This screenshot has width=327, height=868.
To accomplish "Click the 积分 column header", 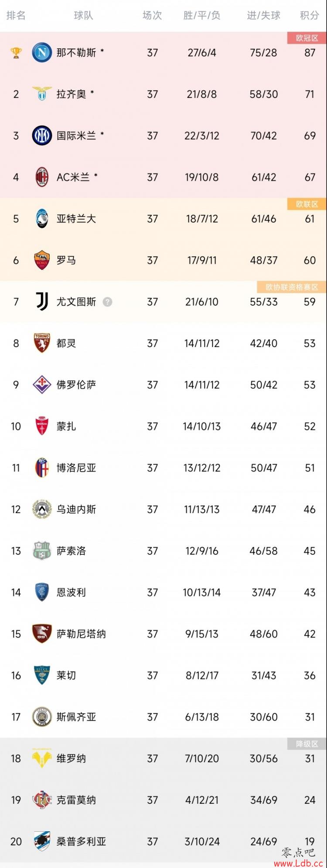I will pyautogui.click(x=310, y=16).
